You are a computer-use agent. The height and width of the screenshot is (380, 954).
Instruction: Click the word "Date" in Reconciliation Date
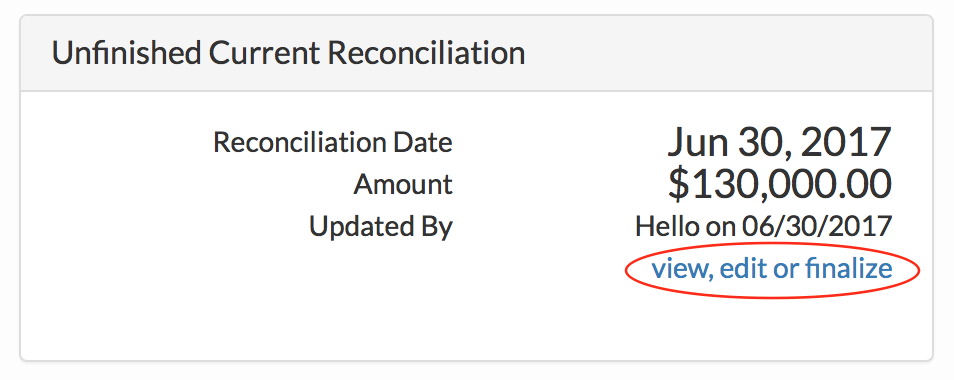[423, 142]
